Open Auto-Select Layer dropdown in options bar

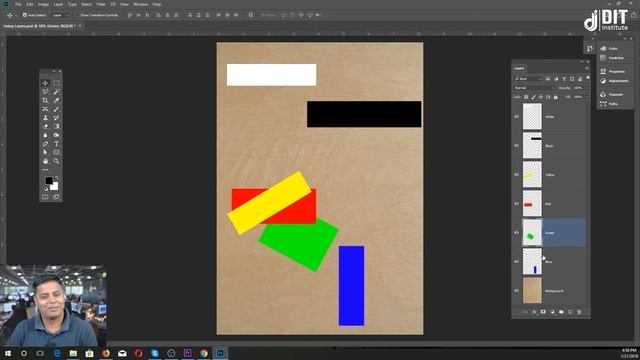point(60,15)
